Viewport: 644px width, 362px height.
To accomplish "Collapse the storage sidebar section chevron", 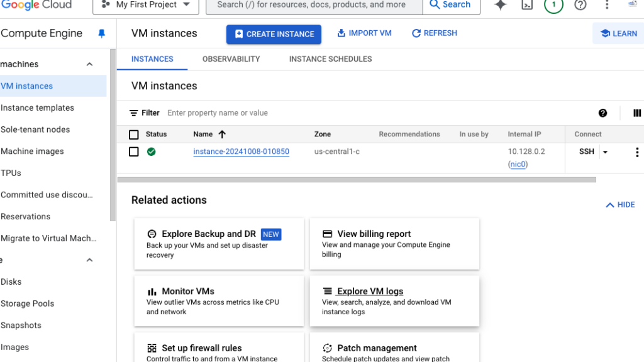I will click(89, 260).
